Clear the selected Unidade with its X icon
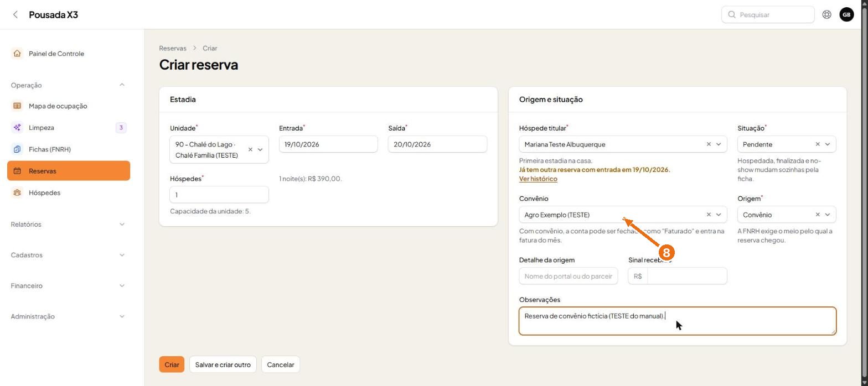The height and width of the screenshot is (386, 868). (x=250, y=149)
